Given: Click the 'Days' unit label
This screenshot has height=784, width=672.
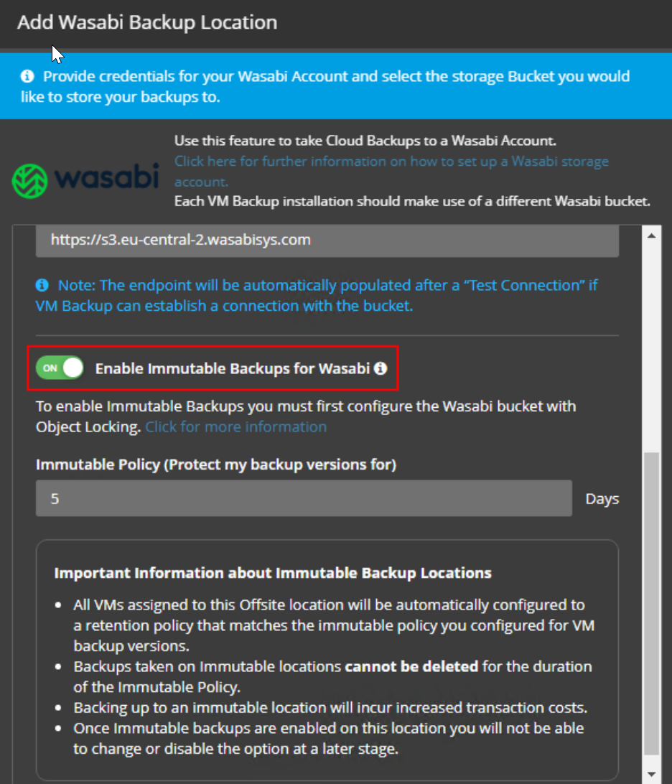Looking at the screenshot, I should (602, 498).
